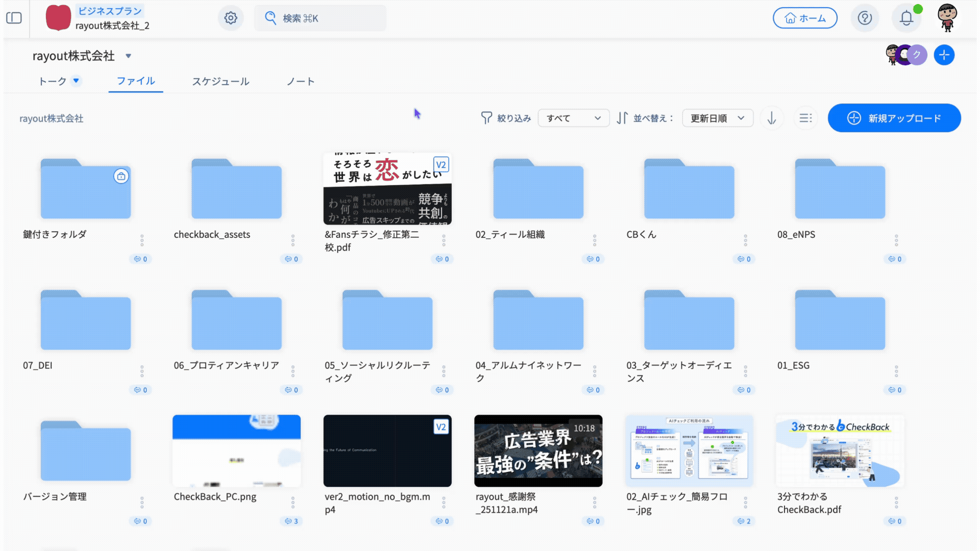Switch to the スケジュール tab

220,82
